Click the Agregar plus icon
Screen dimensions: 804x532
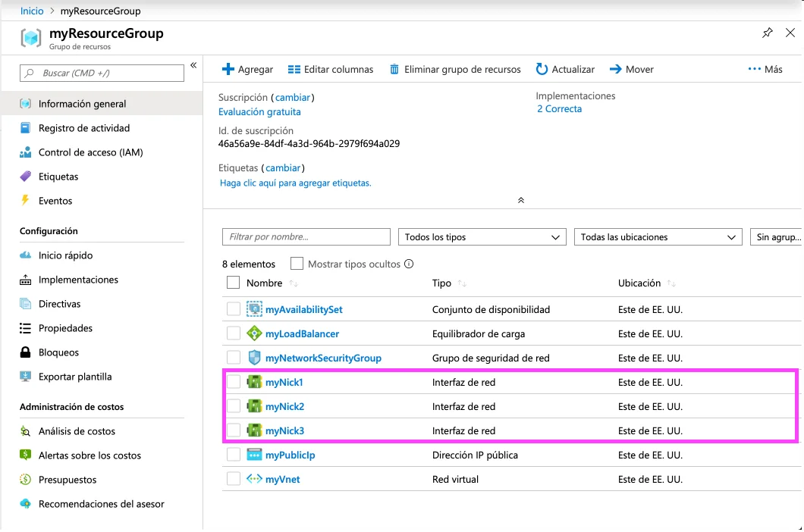click(228, 69)
